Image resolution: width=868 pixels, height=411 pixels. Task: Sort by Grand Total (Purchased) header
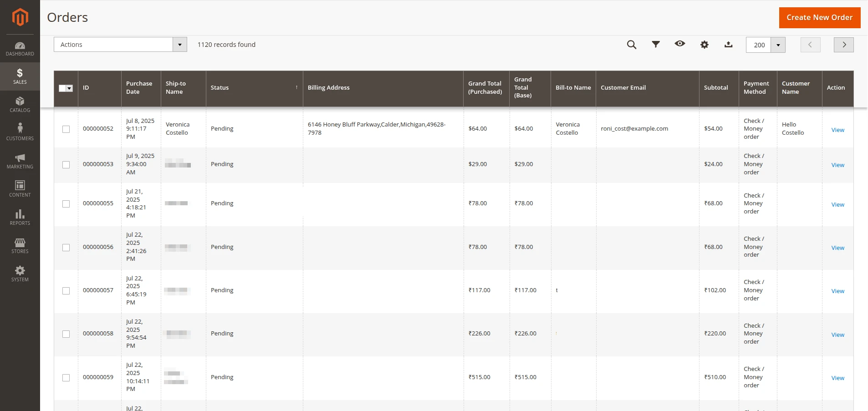coord(486,88)
